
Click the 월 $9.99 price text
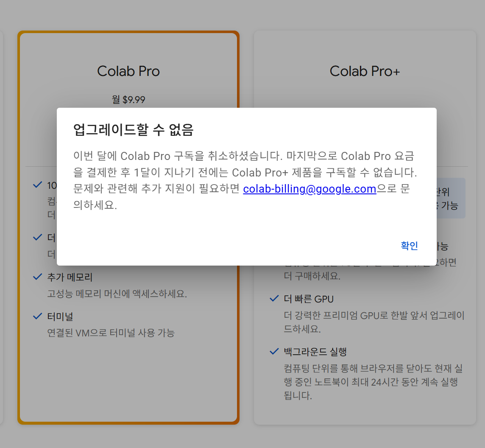pos(128,100)
